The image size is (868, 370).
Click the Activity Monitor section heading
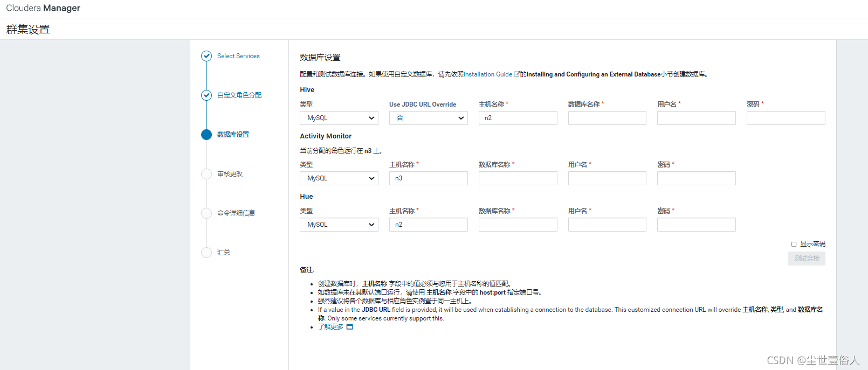click(x=326, y=136)
